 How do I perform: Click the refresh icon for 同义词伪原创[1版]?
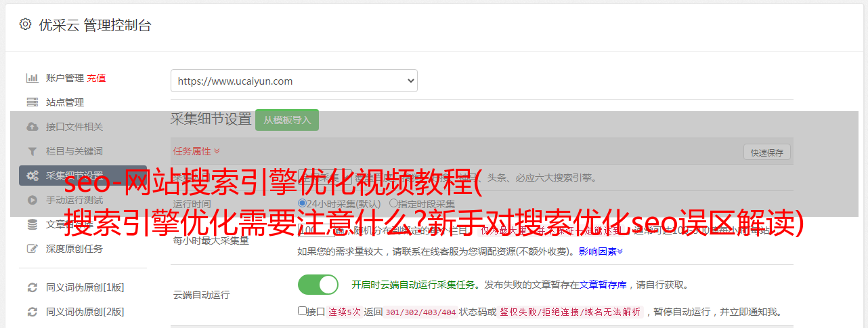tap(32, 287)
